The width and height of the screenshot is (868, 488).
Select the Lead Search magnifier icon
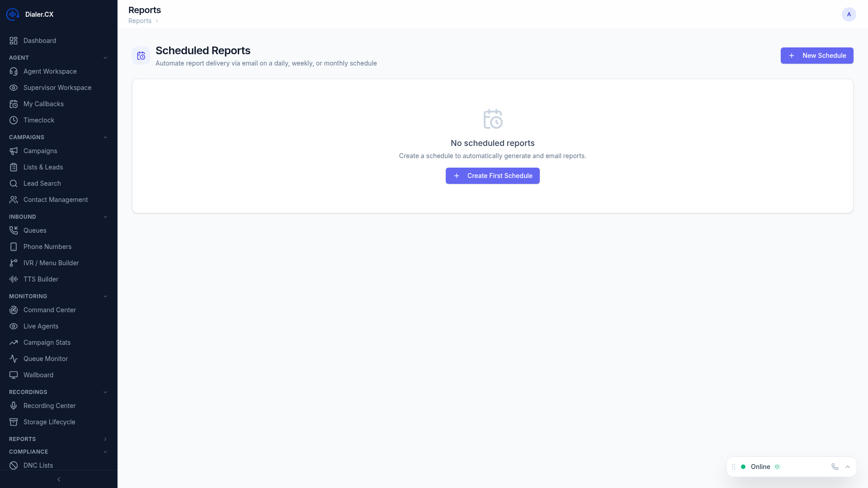[14, 183]
